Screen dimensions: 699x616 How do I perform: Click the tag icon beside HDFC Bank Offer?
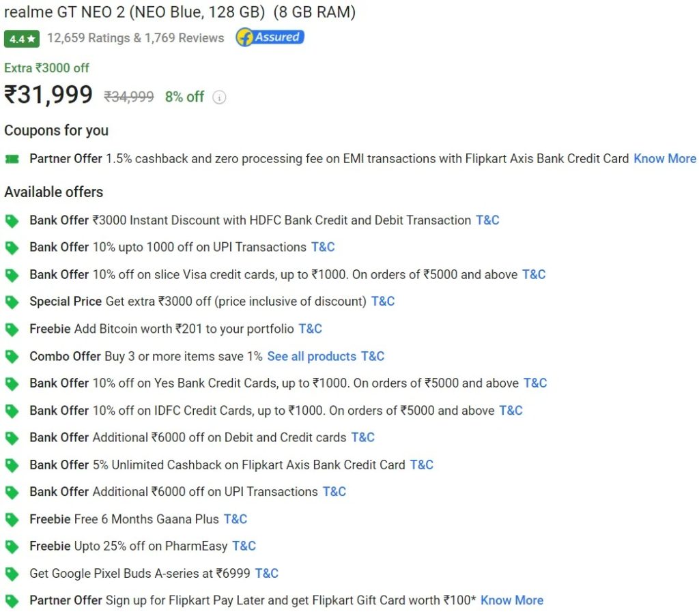[12, 220]
